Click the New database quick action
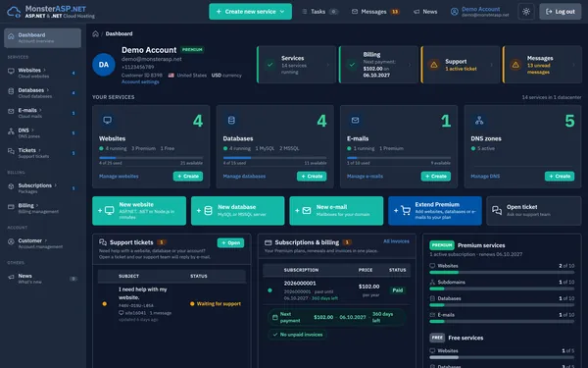The width and height of the screenshot is (588, 368). [x=238, y=211]
